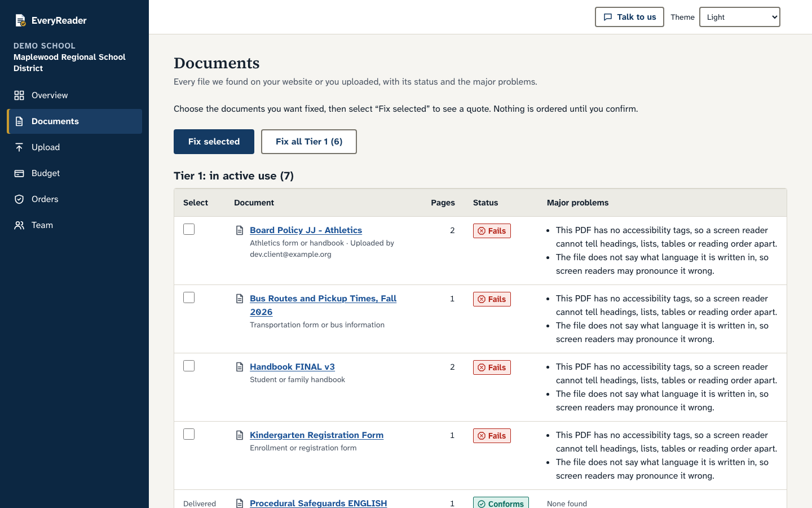This screenshot has width=812, height=508.
Task: Click the Team people icon in sidebar
Action: 19,225
